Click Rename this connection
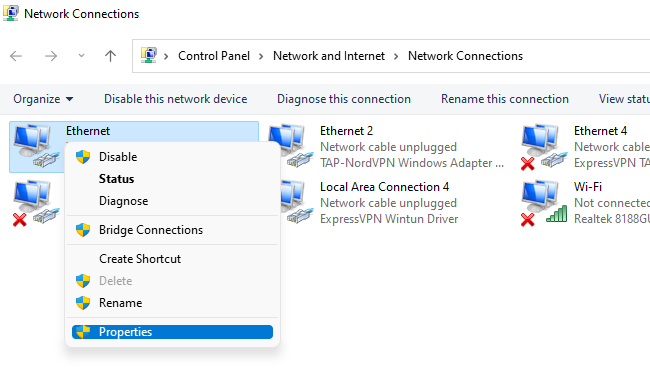This screenshot has width=650, height=376. [x=504, y=99]
